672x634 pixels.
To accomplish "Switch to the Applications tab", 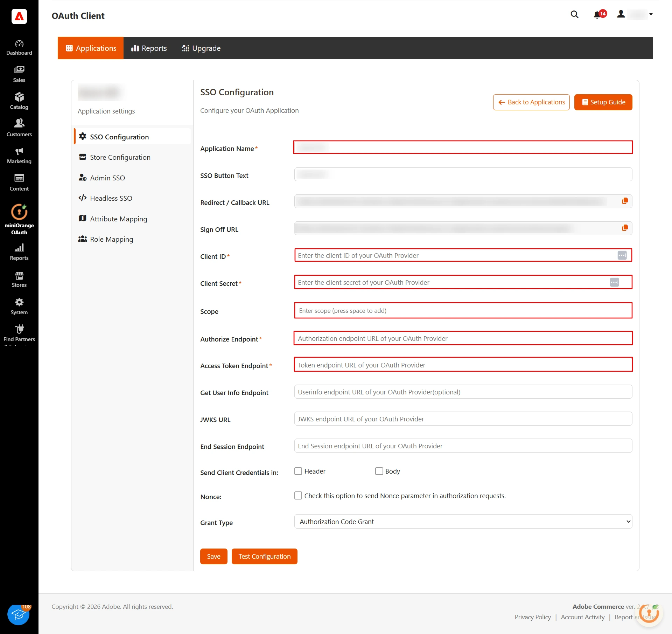I will 91,48.
